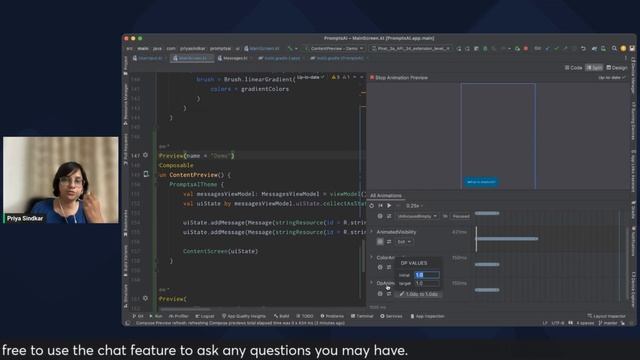Image resolution: width=640 pixels, height=360 pixels.
Task: Click the tabs overflow three-dot menu
Action: [x=626, y=58]
